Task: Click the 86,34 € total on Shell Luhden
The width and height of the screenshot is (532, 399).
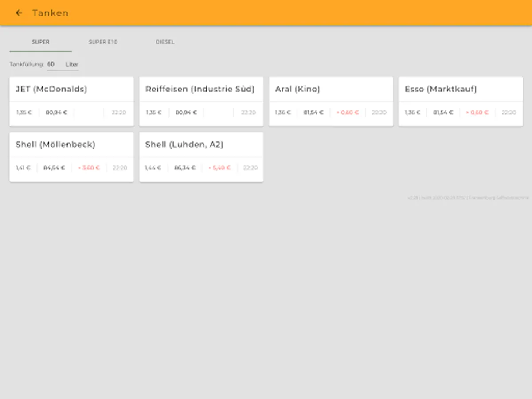Action: (x=185, y=168)
